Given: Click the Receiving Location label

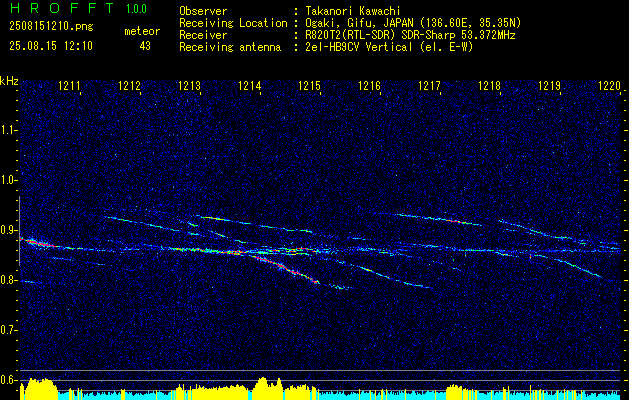Looking at the screenshot, I should pyautogui.click(x=233, y=23).
